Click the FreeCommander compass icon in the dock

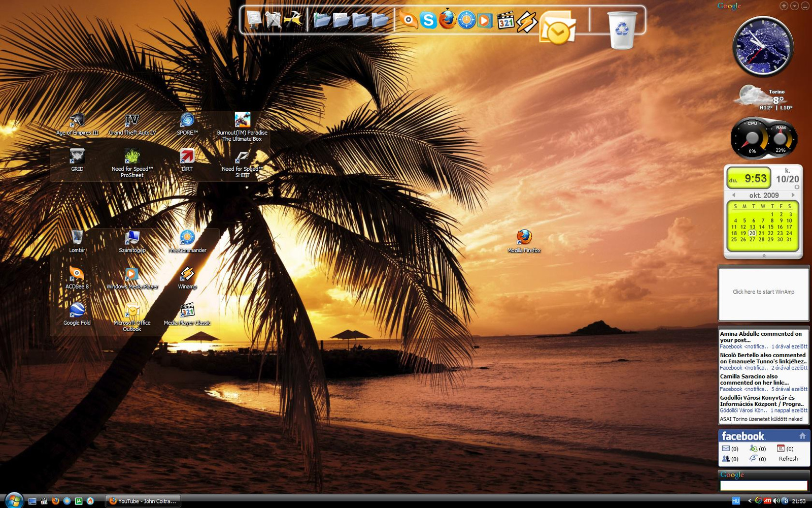pos(467,20)
